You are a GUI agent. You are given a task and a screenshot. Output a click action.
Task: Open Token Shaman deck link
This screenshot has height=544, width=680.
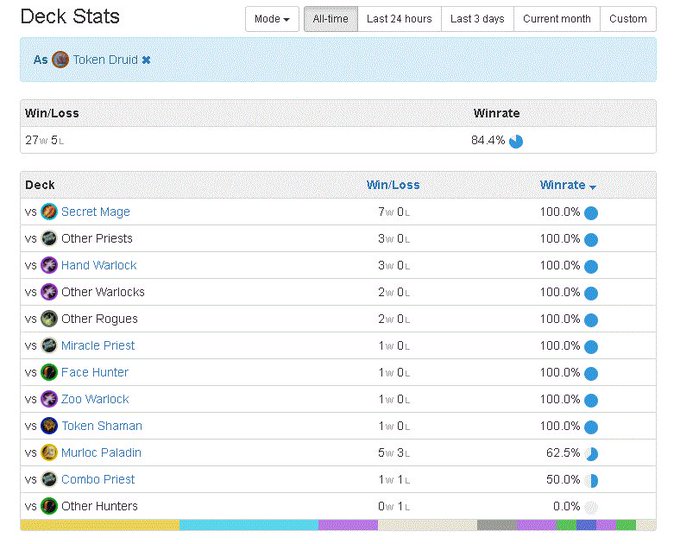[x=102, y=426]
